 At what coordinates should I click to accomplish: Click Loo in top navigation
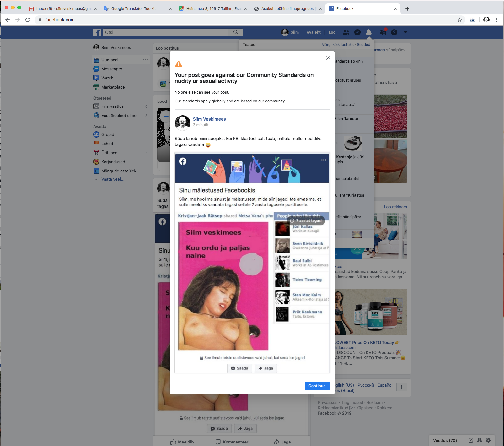332,32
